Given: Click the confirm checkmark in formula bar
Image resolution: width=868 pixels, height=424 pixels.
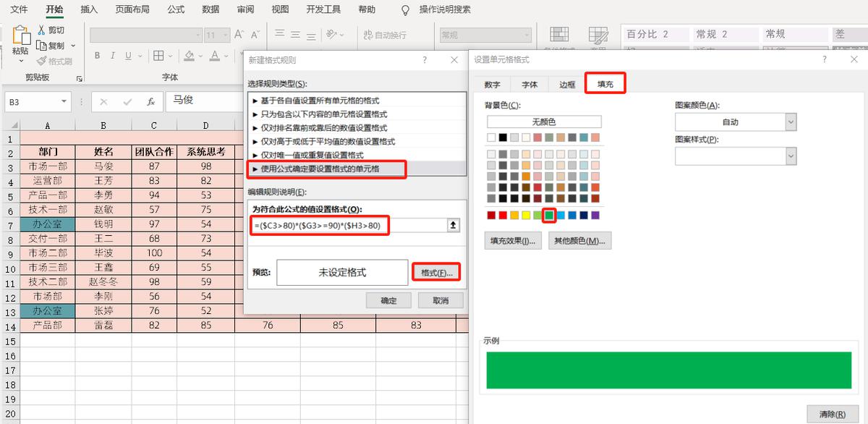Looking at the screenshot, I should (x=127, y=102).
